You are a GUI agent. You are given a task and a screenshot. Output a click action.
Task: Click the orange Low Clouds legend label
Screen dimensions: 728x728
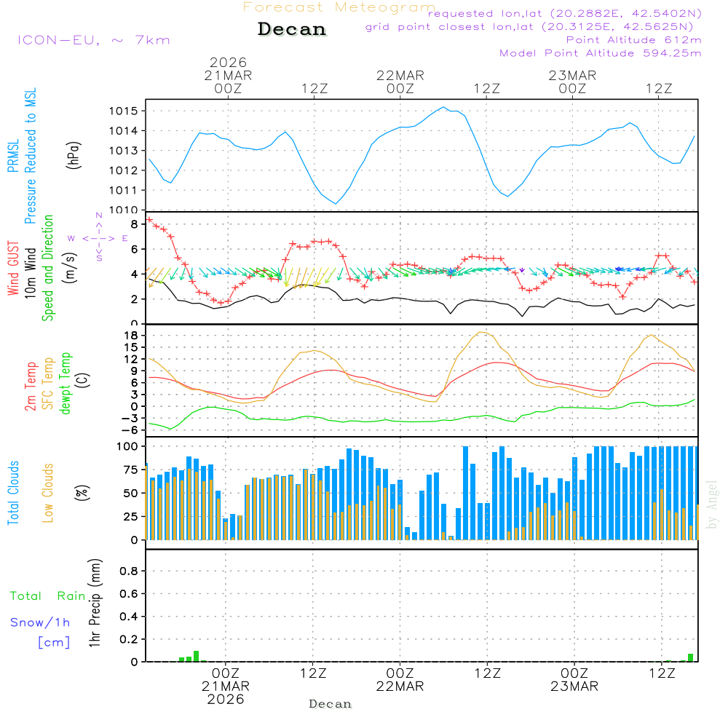(48, 493)
